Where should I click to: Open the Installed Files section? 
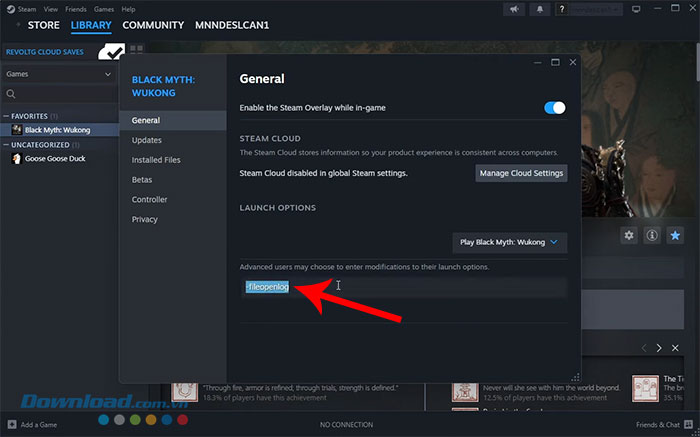[156, 160]
